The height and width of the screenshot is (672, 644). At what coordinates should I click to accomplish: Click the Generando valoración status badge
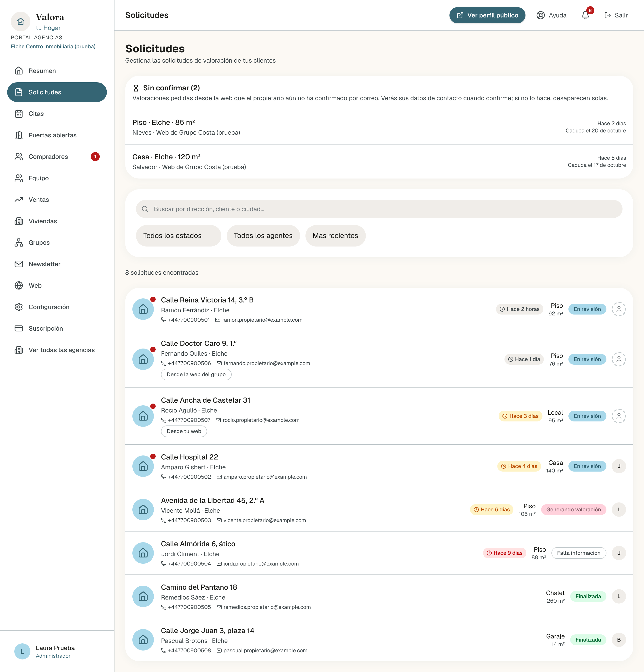(573, 510)
